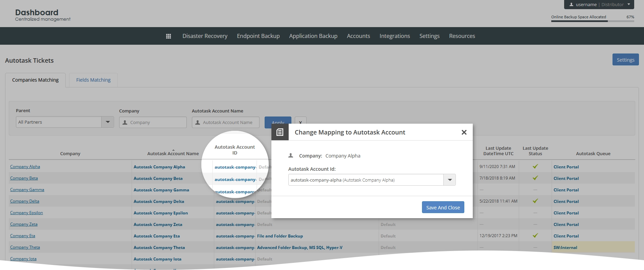Screen dimensions: 644x270
Task: Open Company Theta link
Action: tap(25, 247)
